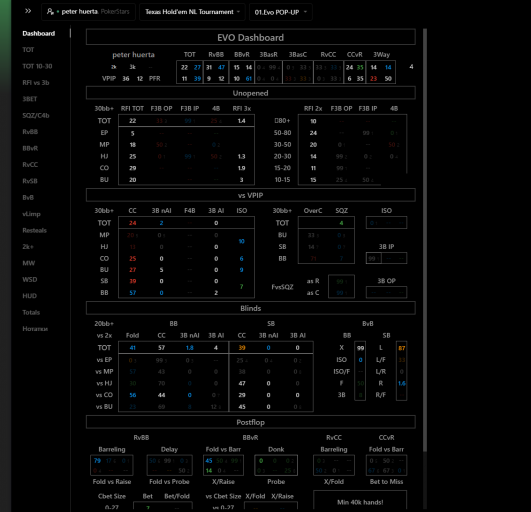Click BB row CC value 57 in vs VPIP
531x512 pixels.
click(x=132, y=293)
